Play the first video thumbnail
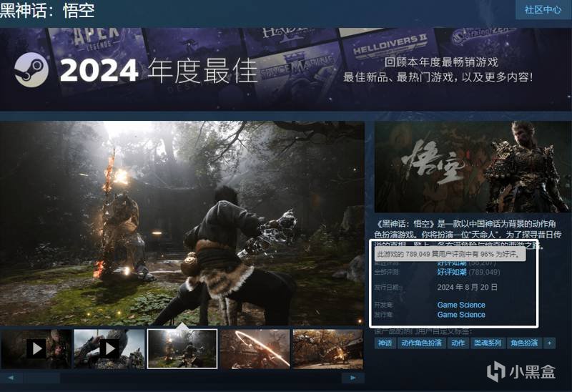The height and width of the screenshot is (392, 572). pyautogui.click(x=36, y=349)
